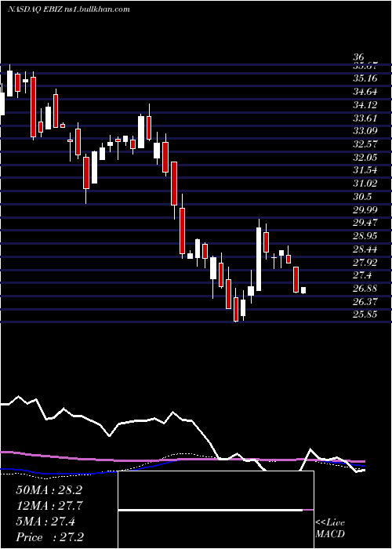Click the '50MA : 28.2' readout
392x549 pixels.
pyautogui.click(x=49, y=490)
